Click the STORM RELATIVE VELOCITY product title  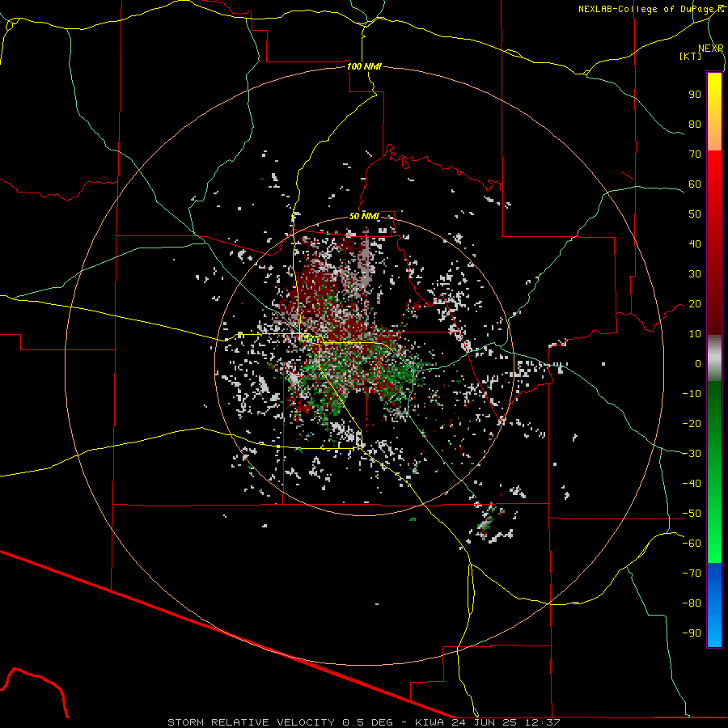tap(251, 722)
